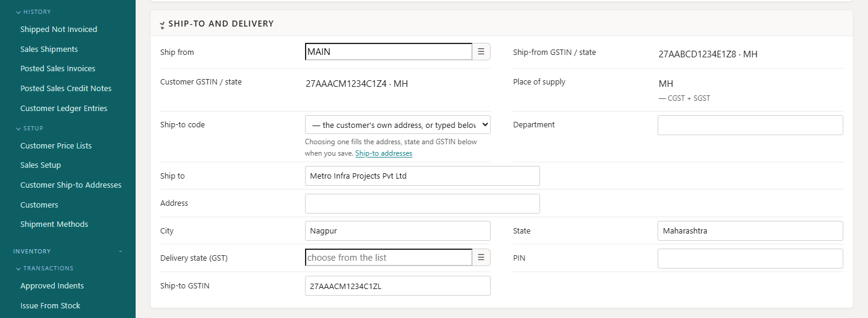The width and height of the screenshot is (868, 318).
Task: Click the empty Address field
Action: click(x=423, y=203)
